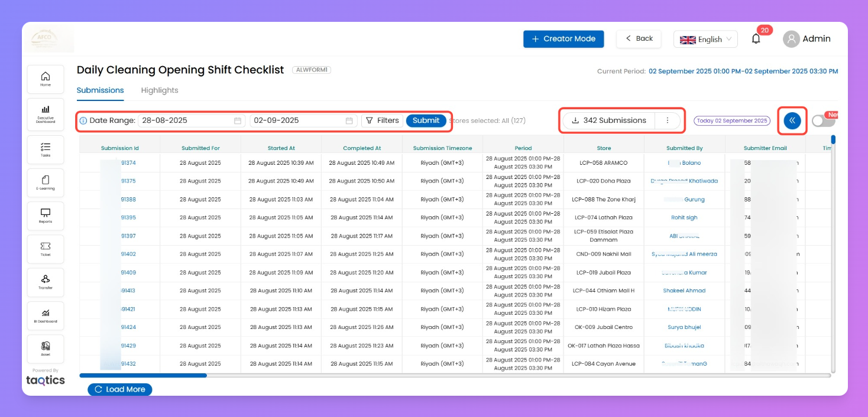Go to Tasks in sidebar
This screenshot has width=868, height=417.
coord(46,149)
